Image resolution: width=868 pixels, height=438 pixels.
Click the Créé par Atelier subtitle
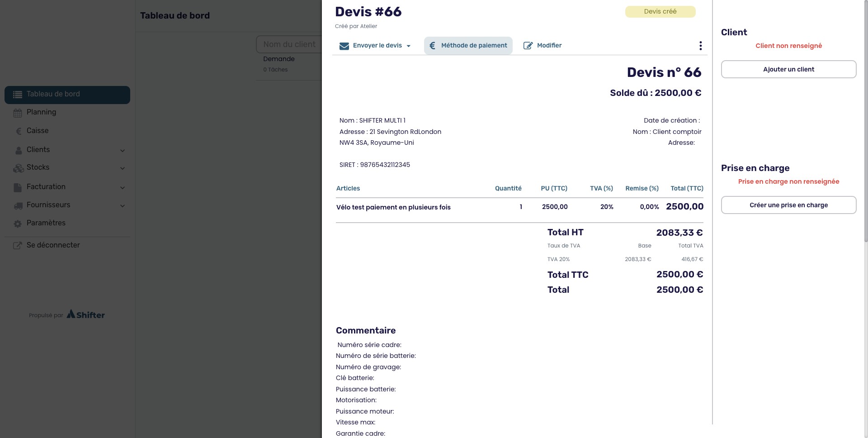point(356,26)
